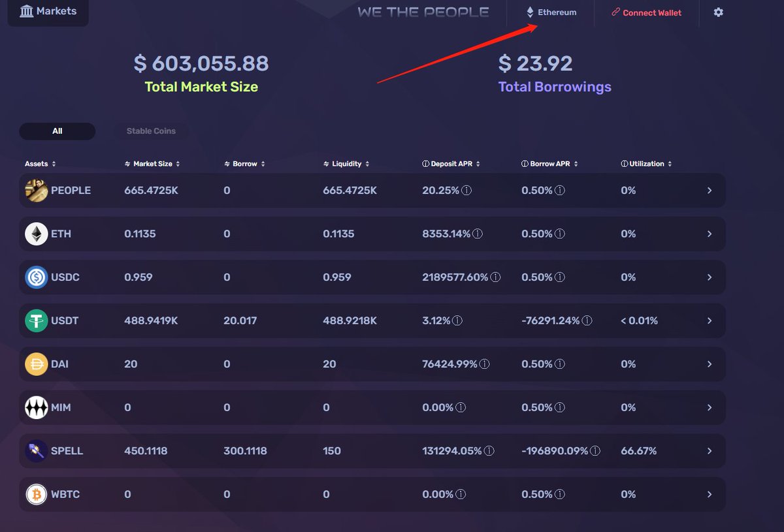Viewport: 784px width, 532px height.
Task: Select the All filter tab
Action: (x=57, y=131)
